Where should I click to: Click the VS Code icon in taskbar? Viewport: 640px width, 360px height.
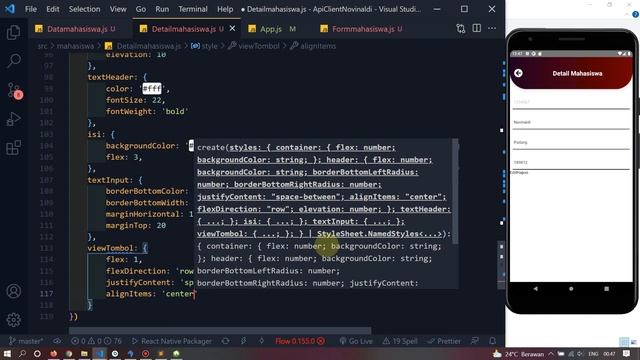(100, 353)
